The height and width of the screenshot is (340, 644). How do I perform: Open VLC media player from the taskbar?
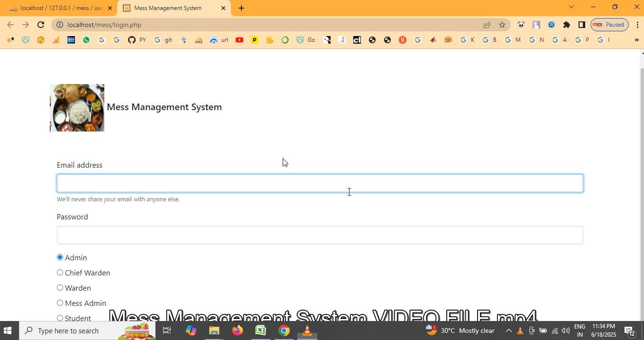307,331
